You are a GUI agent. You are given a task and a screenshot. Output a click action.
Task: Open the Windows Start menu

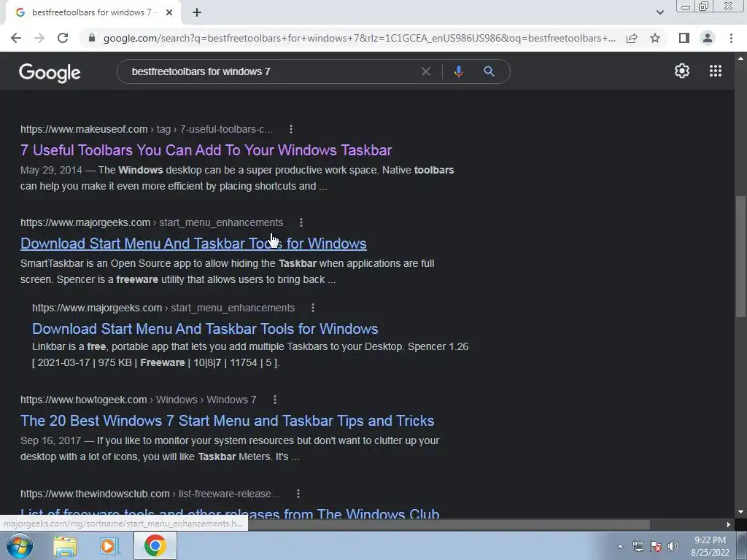pyautogui.click(x=19, y=545)
